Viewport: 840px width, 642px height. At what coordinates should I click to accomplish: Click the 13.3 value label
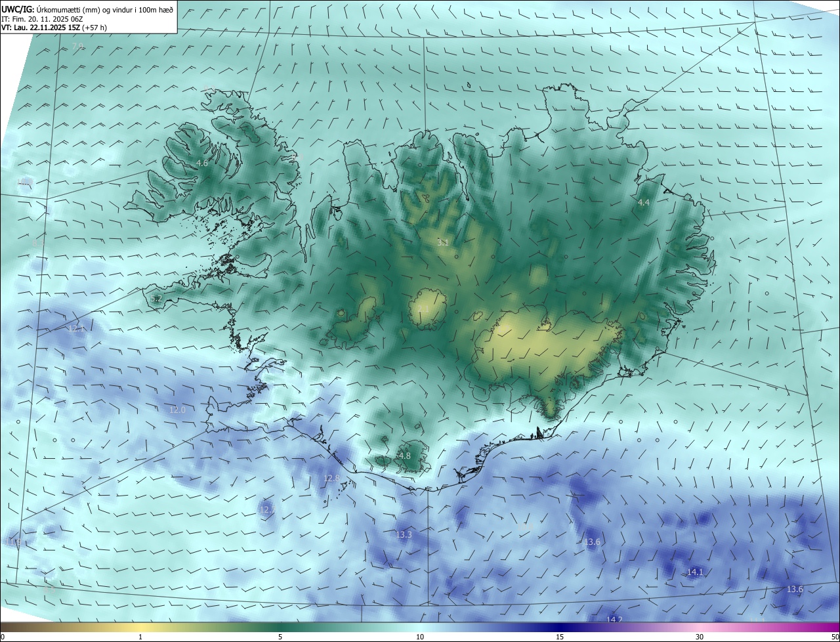coord(404,535)
